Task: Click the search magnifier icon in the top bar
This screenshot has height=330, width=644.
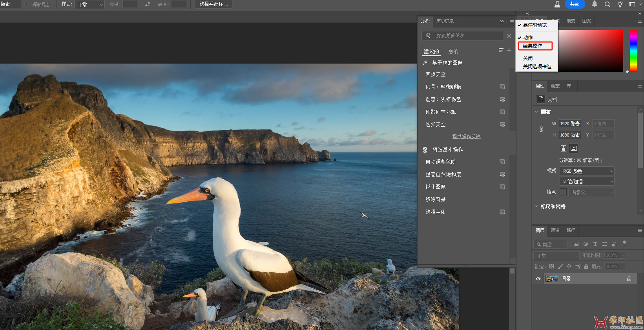Action: coord(608,4)
